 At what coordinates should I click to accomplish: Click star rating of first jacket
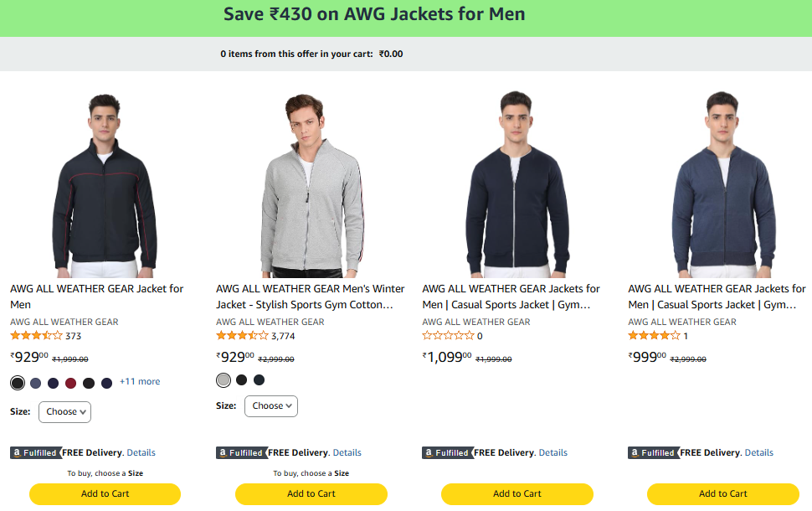36,336
